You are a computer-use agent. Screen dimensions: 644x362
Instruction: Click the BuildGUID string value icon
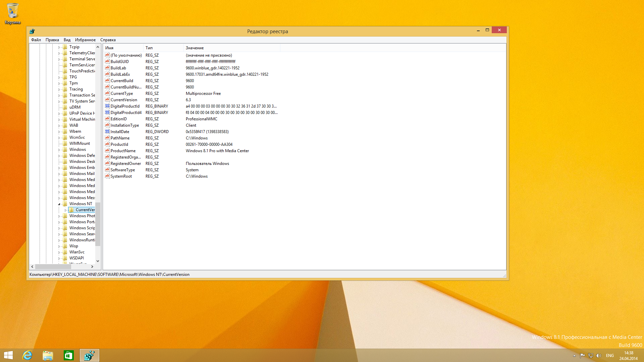pos(107,61)
